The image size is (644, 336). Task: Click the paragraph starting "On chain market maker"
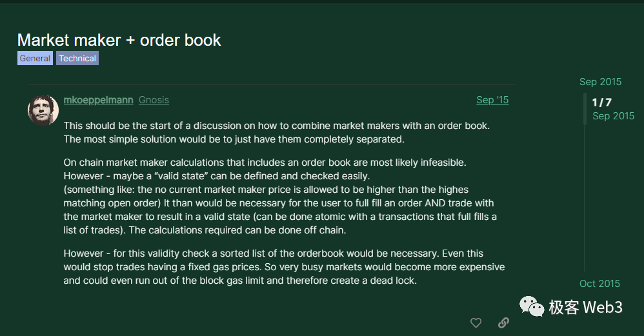coord(280,197)
